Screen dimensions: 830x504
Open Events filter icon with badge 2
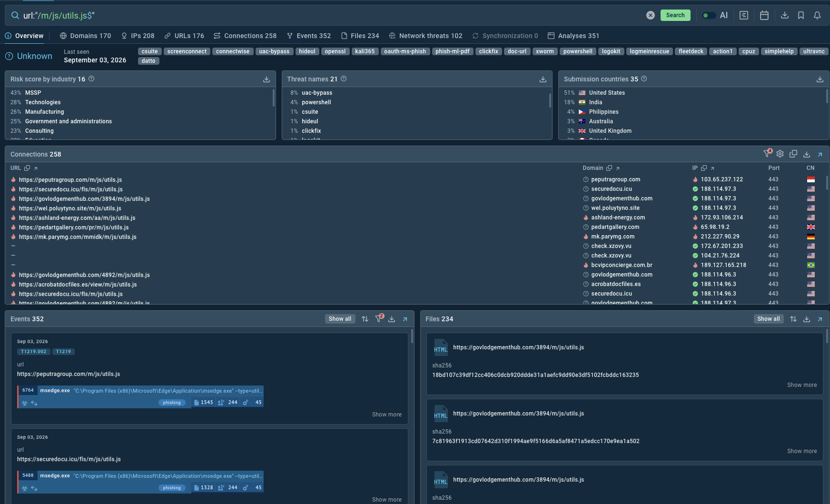tap(379, 318)
